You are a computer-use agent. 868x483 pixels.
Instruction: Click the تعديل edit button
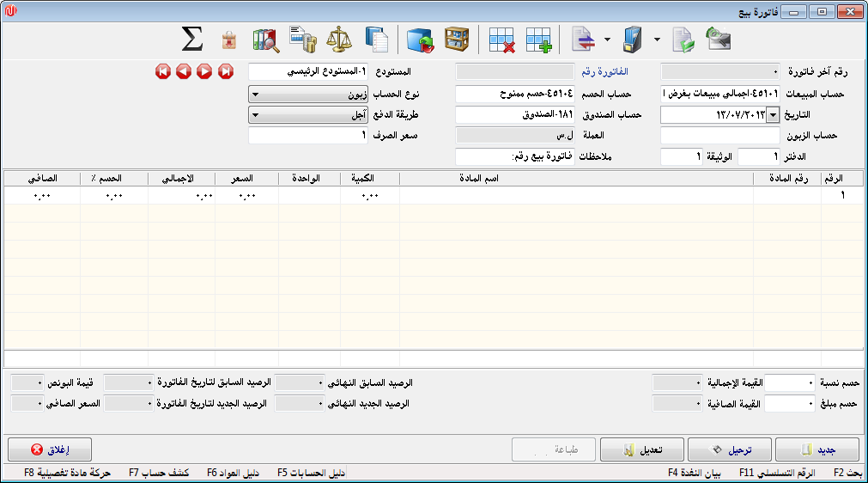coord(642,449)
